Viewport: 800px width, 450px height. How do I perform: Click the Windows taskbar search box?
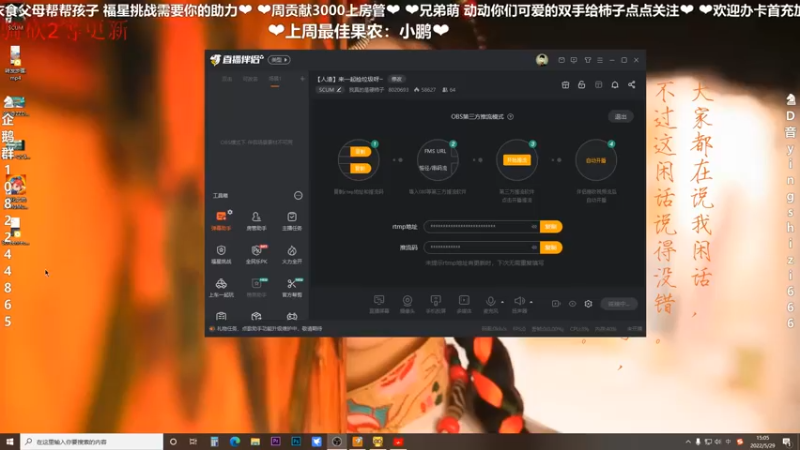[x=92, y=442]
